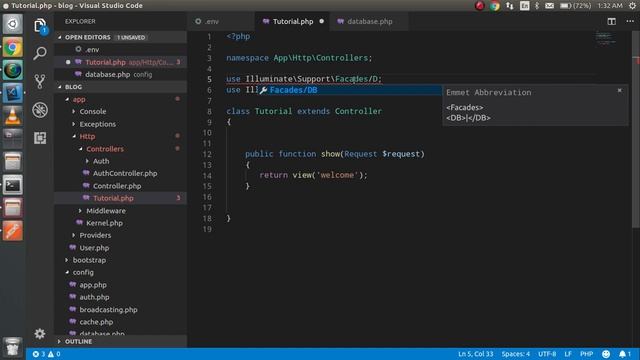
Task: Select Tutorial.php in the Controllers folder
Action: pos(121,198)
